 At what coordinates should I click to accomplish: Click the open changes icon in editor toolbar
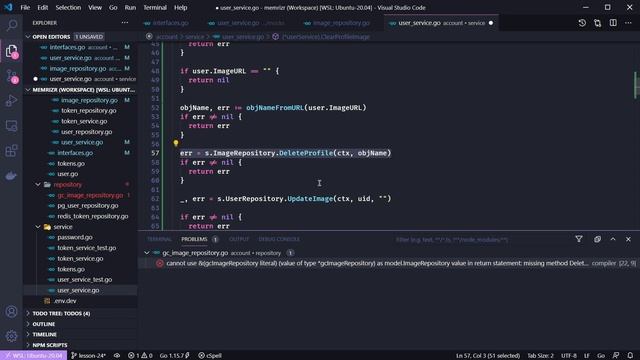(x=598, y=23)
